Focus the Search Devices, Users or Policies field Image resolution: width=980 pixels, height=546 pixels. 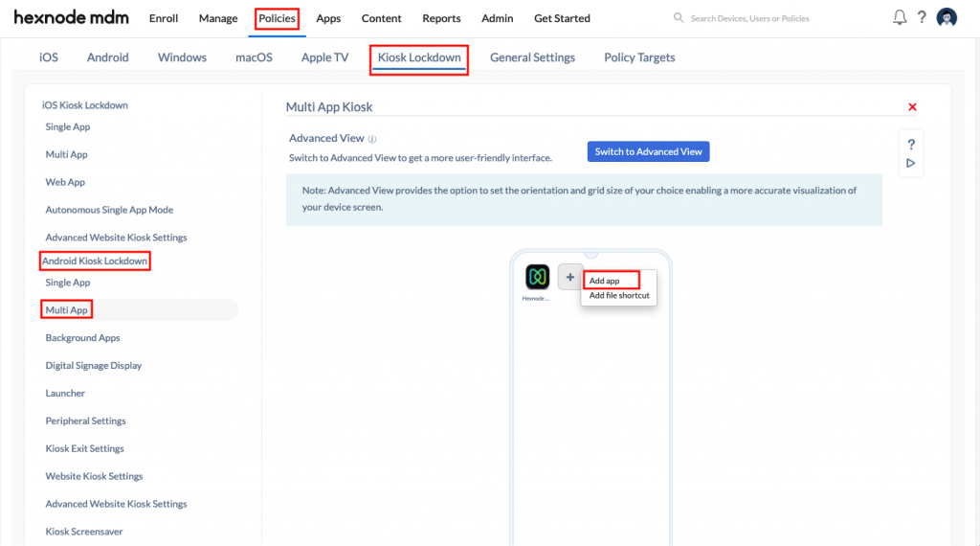tap(750, 18)
